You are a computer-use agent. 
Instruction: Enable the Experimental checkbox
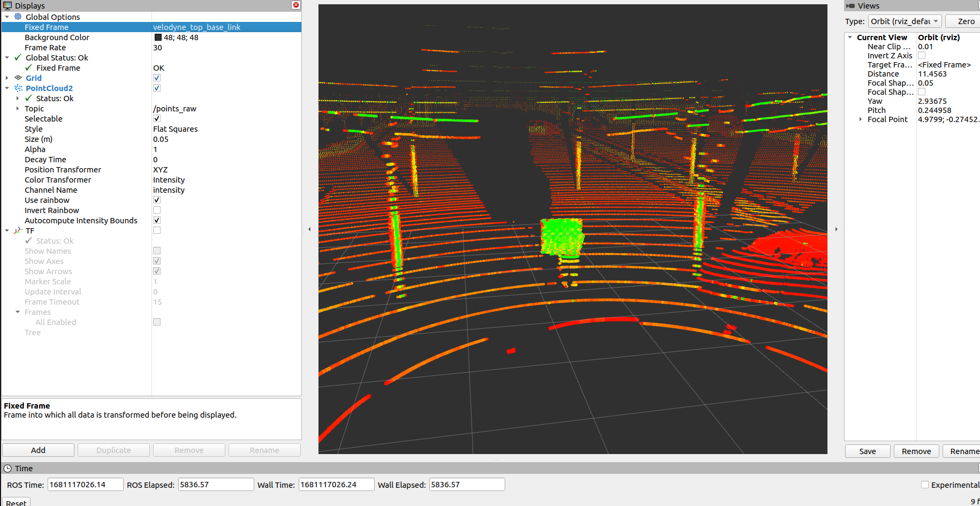coord(925,485)
